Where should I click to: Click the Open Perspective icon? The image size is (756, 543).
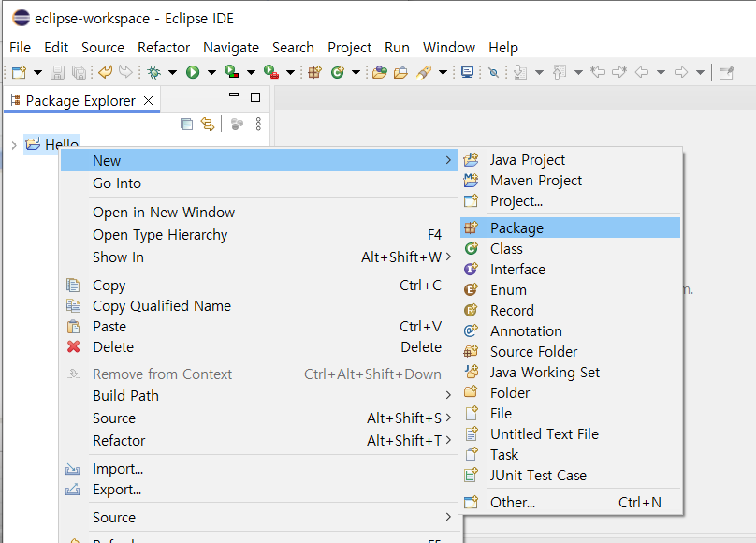coord(727,73)
